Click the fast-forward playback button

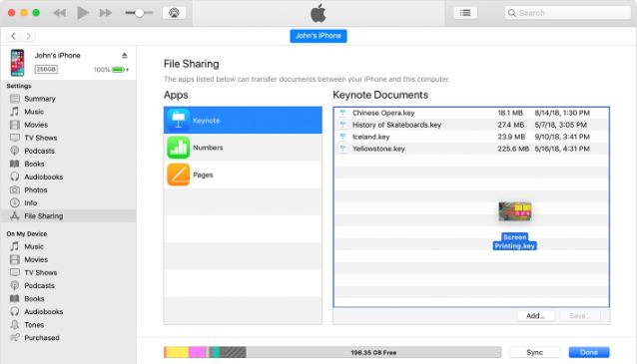click(x=106, y=13)
